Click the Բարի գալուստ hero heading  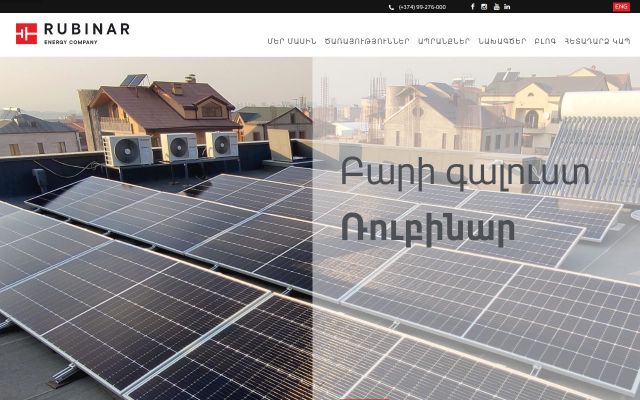click(465, 173)
